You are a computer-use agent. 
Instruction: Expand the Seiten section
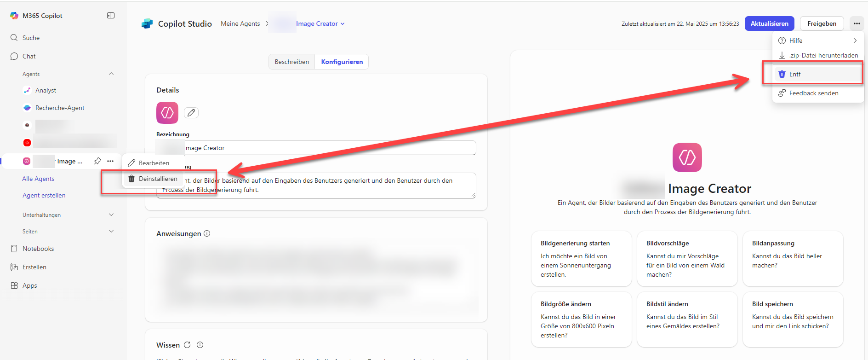pos(111,231)
